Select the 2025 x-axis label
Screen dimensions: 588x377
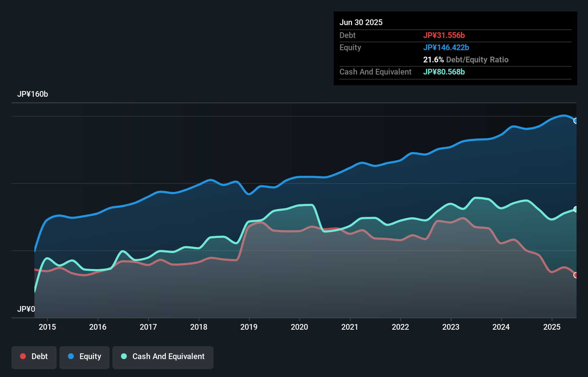tap(552, 327)
